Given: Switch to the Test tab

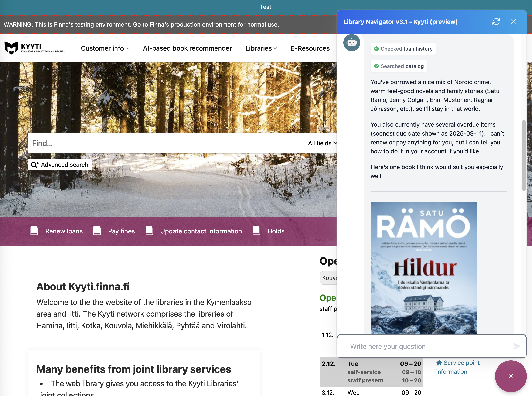Looking at the screenshot, I should pos(265,7).
